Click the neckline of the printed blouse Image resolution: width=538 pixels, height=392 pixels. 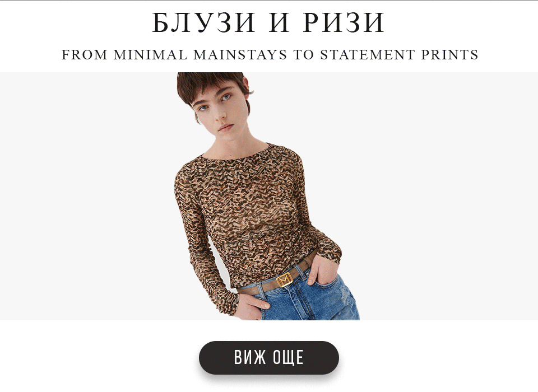point(236,153)
